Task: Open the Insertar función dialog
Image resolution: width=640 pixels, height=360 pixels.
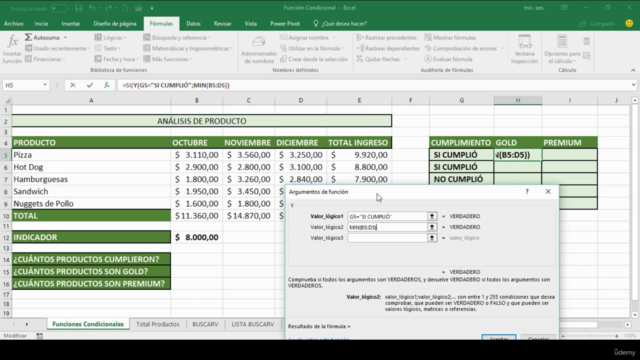Action: click(x=12, y=49)
